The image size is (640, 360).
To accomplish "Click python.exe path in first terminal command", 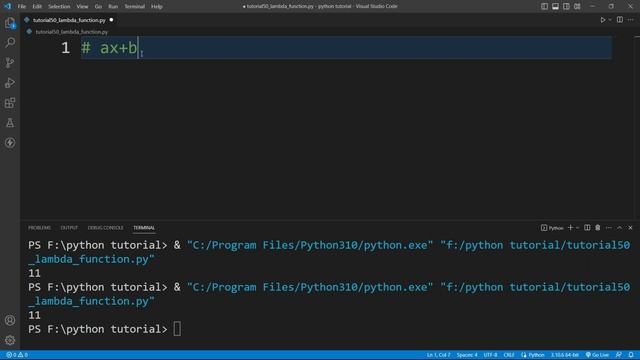I will 310,245.
